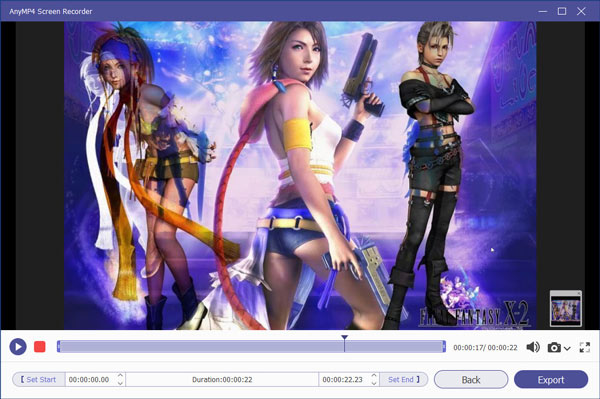600x399 pixels.
Task: Click the Set Start button
Action: (38, 379)
